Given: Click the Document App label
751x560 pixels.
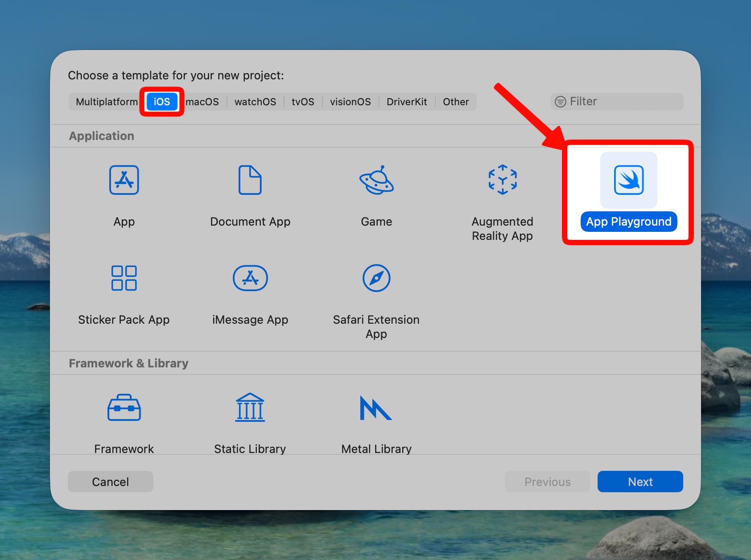Looking at the screenshot, I should pyautogui.click(x=250, y=222).
